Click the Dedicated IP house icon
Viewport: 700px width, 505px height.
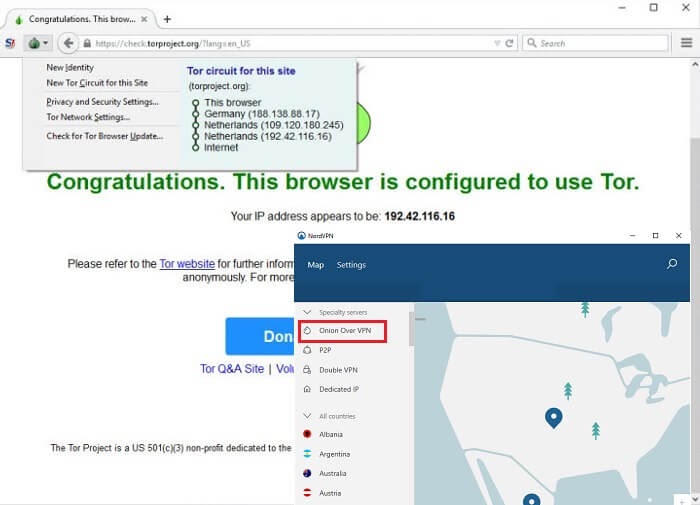(307, 389)
